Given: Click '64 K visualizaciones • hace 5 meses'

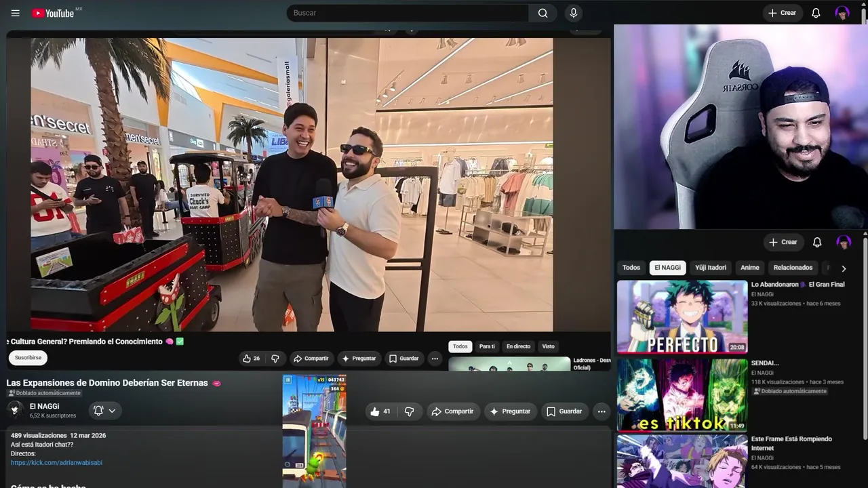Looking at the screenshot, I should click(x=795, y=467).
